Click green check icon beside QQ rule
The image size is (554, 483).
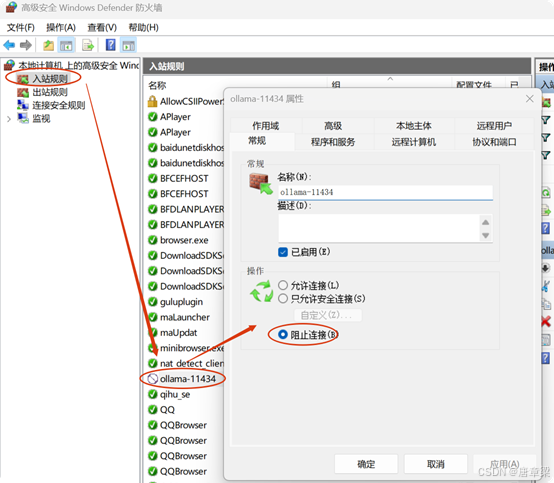click(x=153, y=410)
